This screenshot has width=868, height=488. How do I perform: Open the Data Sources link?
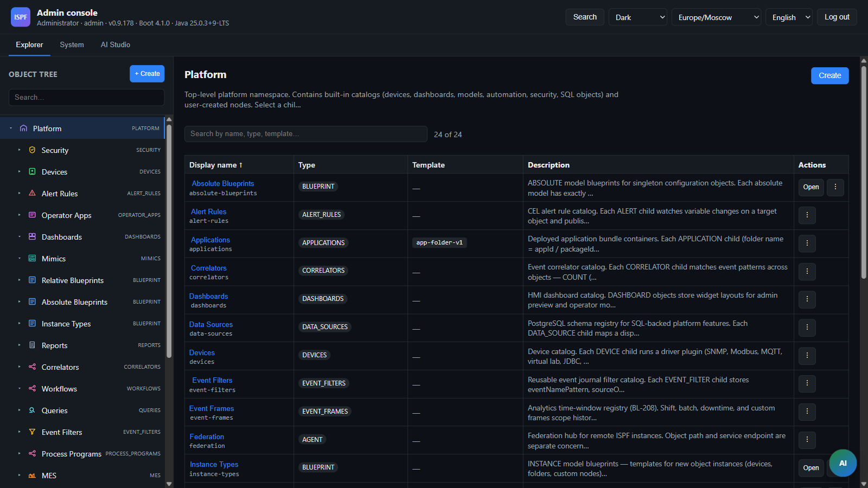coord(211,324)
